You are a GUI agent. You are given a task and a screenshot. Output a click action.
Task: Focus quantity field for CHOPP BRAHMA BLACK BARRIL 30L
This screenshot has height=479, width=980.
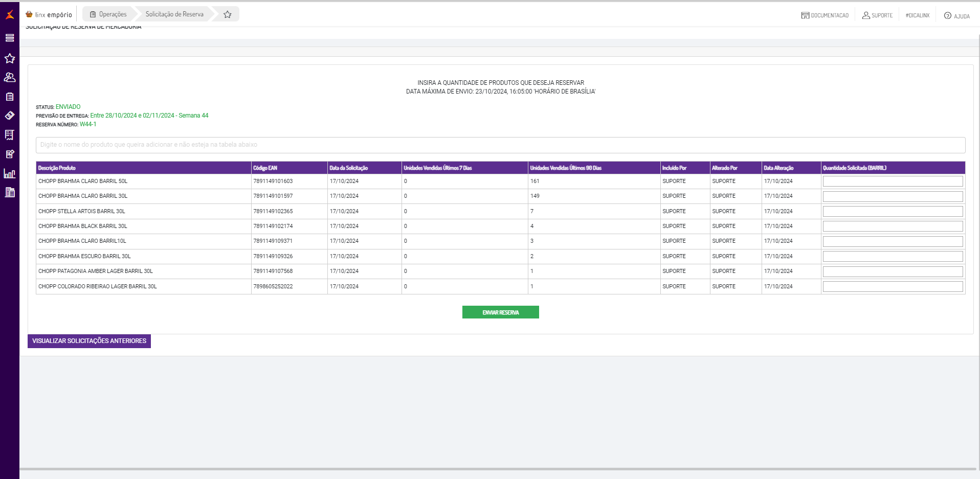893,226
